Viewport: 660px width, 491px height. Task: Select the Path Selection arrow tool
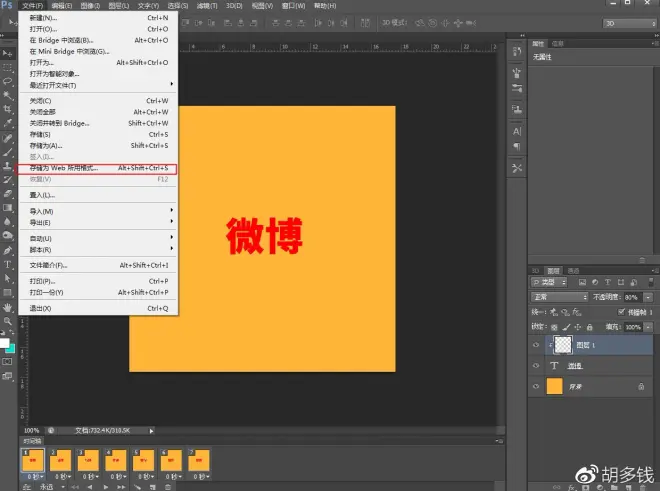[x=7, y=278]
